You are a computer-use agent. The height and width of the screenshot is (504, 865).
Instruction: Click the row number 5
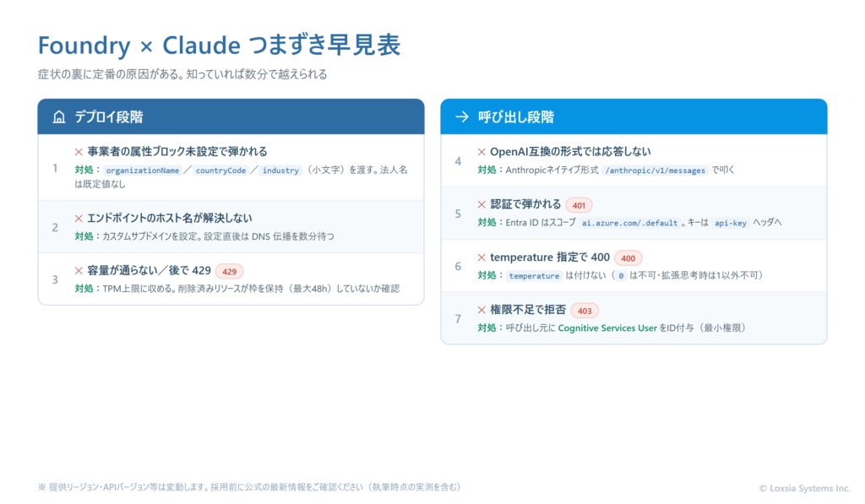[x=458, y=214]
